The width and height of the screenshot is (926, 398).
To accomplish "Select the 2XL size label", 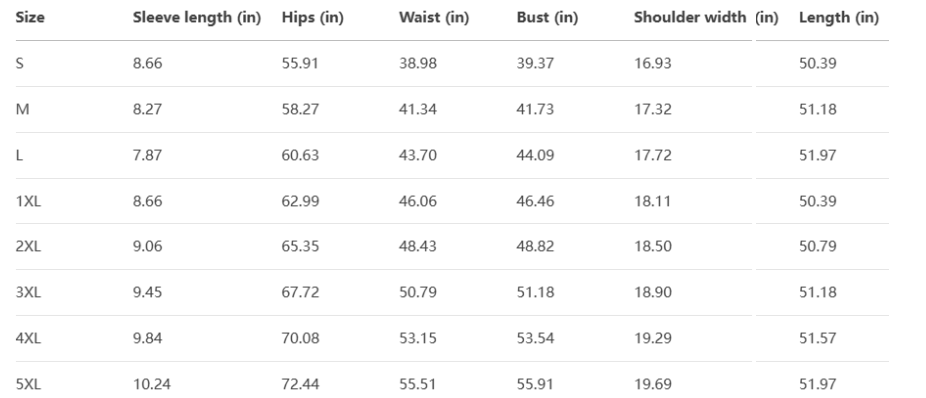I will pos(28,246).
